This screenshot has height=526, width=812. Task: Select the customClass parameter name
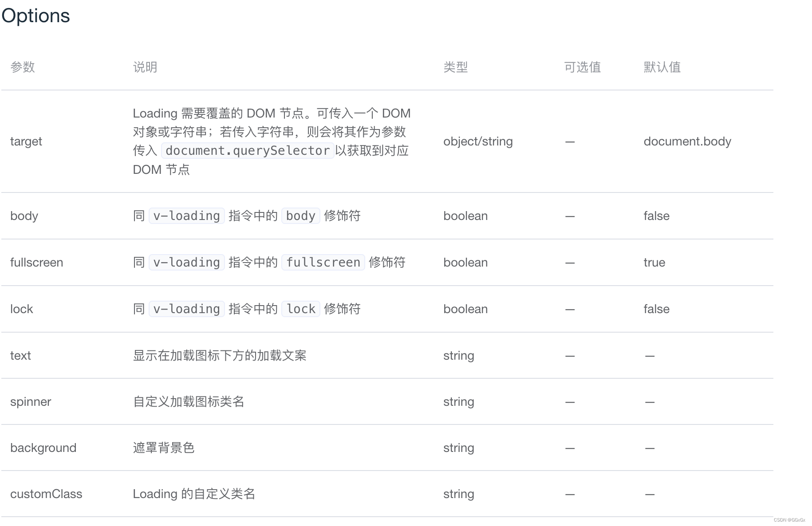tap(47, 494)
